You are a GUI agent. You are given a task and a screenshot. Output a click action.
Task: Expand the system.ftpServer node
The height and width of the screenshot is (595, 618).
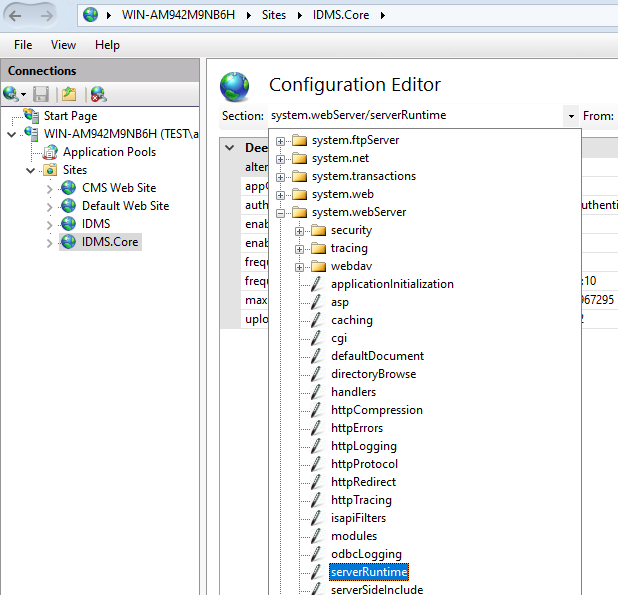pyautogui.click(x=280, y=141)
